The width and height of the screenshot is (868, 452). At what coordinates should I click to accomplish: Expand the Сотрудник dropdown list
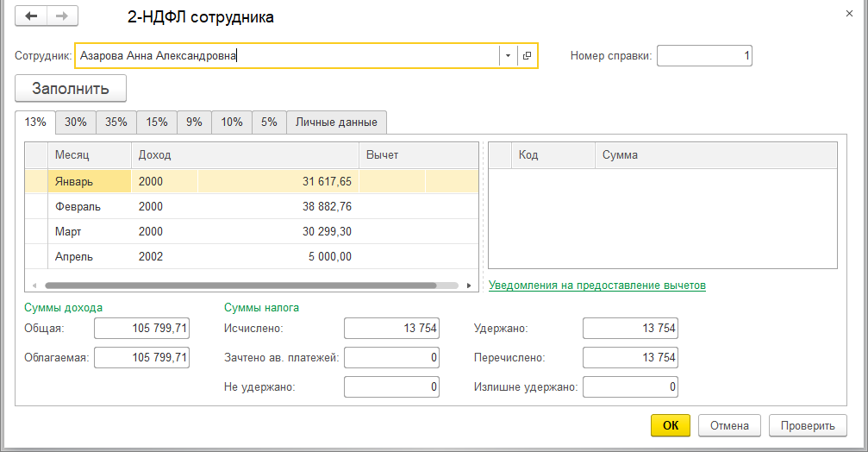coord(508,56)
